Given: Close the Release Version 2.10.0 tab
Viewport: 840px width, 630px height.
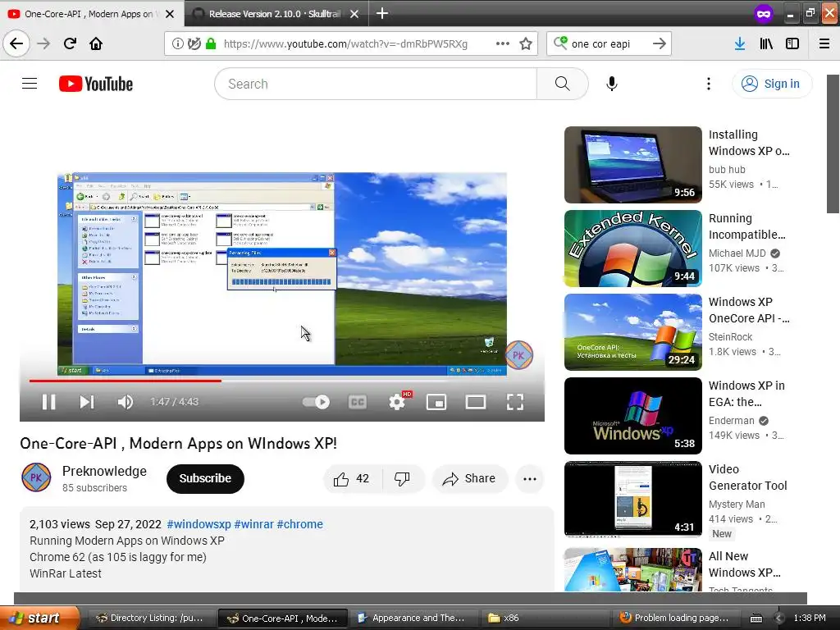Looking at the screenshot, I should click(x=354, y=14).
